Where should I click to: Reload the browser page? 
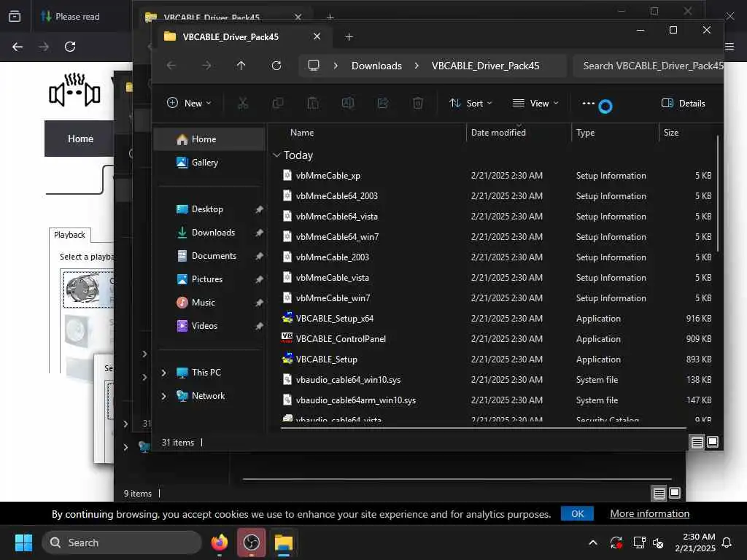[x=70, y=47]
